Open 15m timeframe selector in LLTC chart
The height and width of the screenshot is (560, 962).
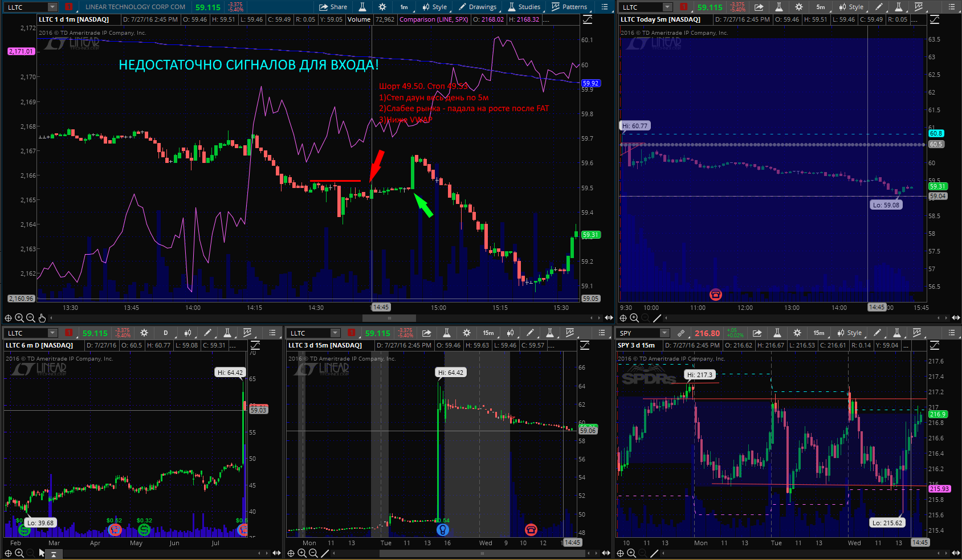(x=488, y=333)
